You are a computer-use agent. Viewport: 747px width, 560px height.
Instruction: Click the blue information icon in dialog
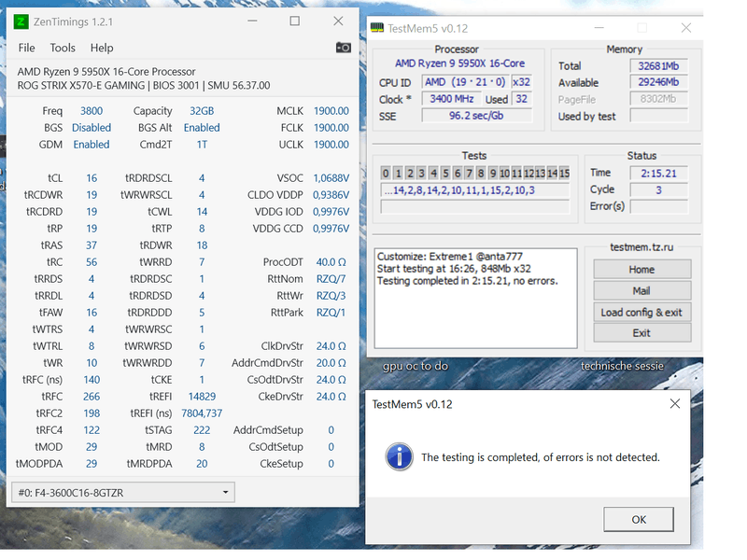[400, 456]
